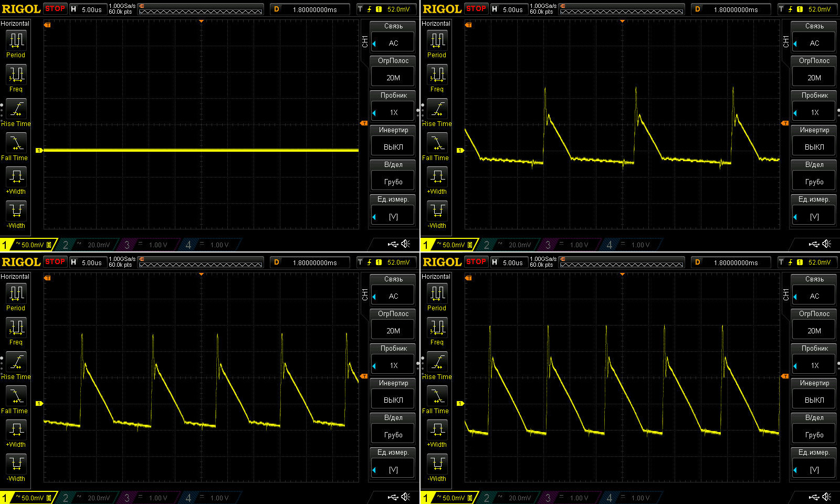The width and height of the screenshot is (840, 504).
Task: Click the speaker icon in bottom-left scope
Action: pos(406,497)
